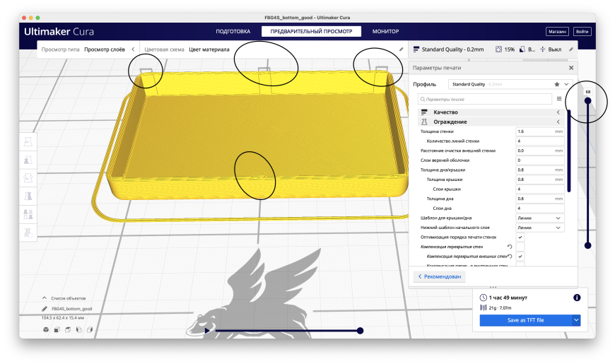Switch to the top view cube icon
Screen dimensions: 615x364
(68, 329)
